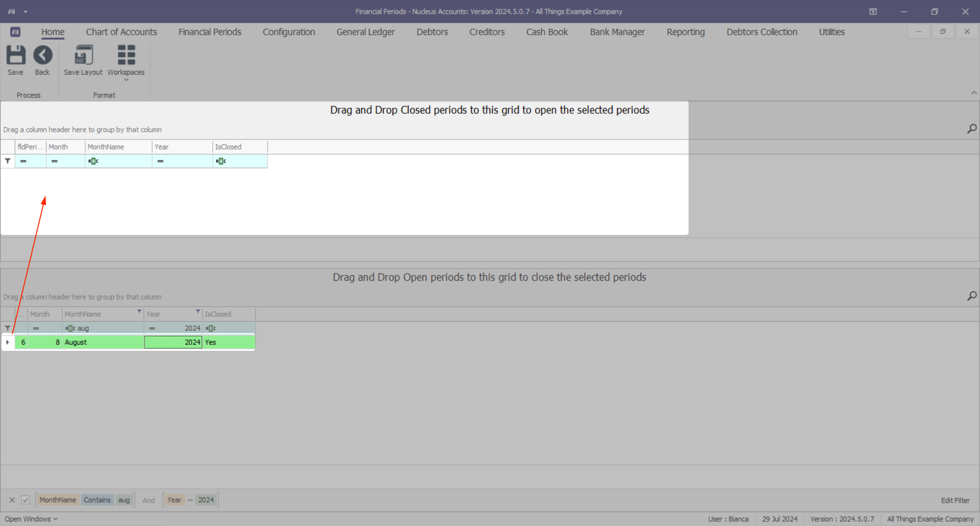Select the August 2024 row indicator arrow
The image size is (980, 526).
(x=8, y=342)
